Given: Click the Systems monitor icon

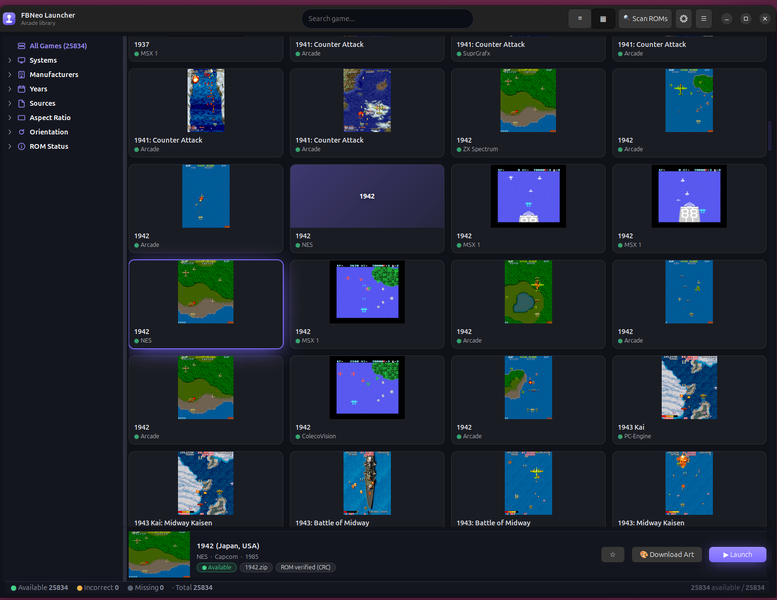Looking at the screenshot, I should 21,60.
